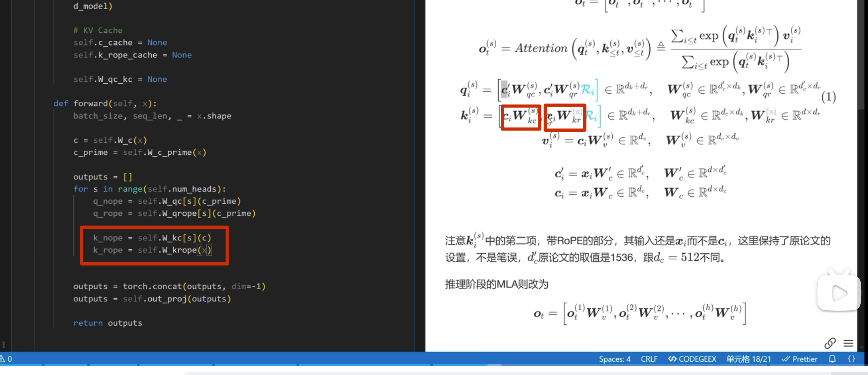The height and width of the screenshot is (375, 868).
Task: Click the down arrow of preview scrollbar
Action: (862, 347)
